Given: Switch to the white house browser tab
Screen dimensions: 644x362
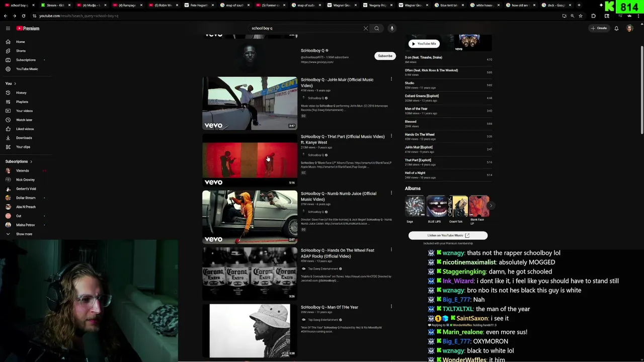Looking at the screenshot, I should 485,5.
